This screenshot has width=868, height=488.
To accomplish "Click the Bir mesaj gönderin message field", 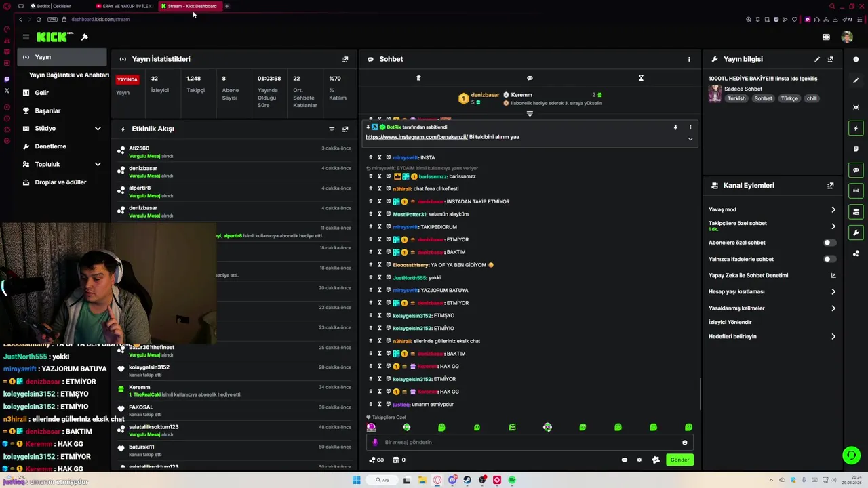I will tap(529, 443).
